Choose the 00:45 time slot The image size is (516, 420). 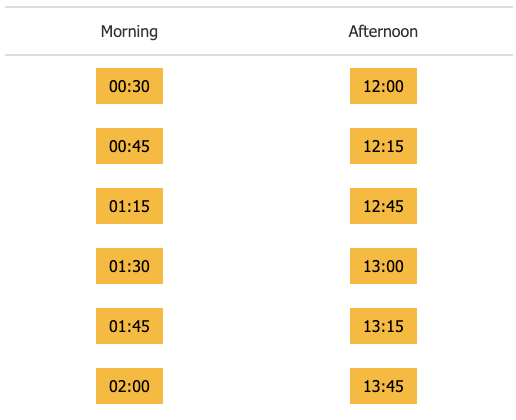[x=129, y=146]
